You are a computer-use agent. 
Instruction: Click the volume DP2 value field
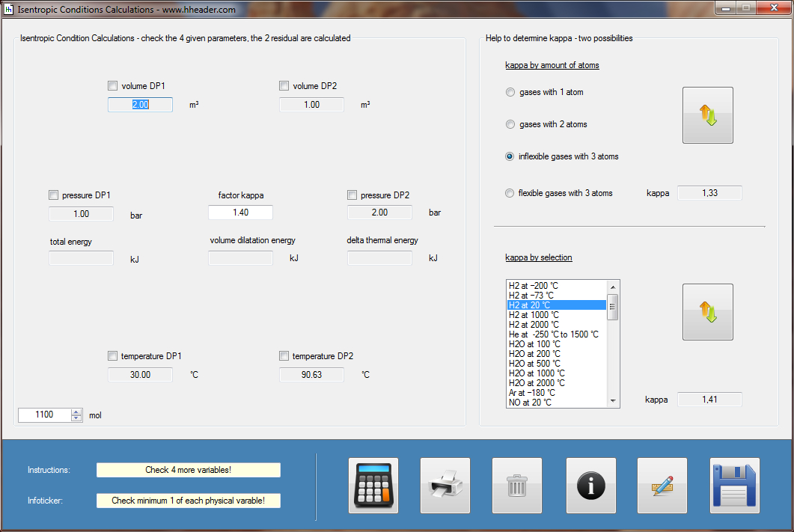point(311,105)
